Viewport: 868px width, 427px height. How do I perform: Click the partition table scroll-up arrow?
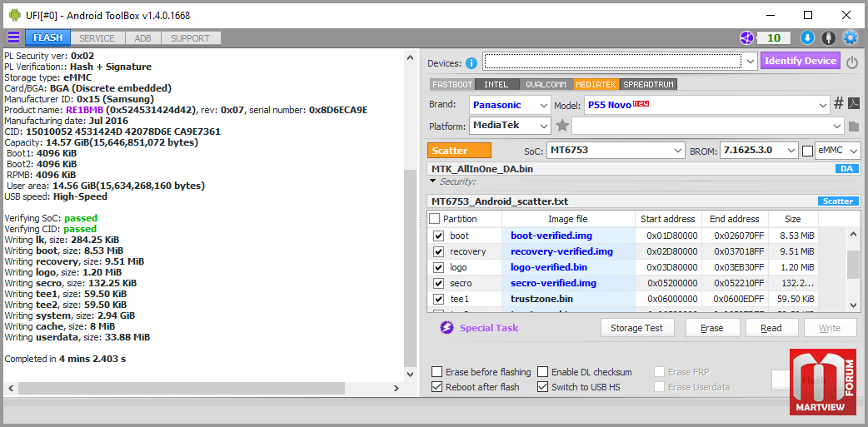click(x=854, y=235)
